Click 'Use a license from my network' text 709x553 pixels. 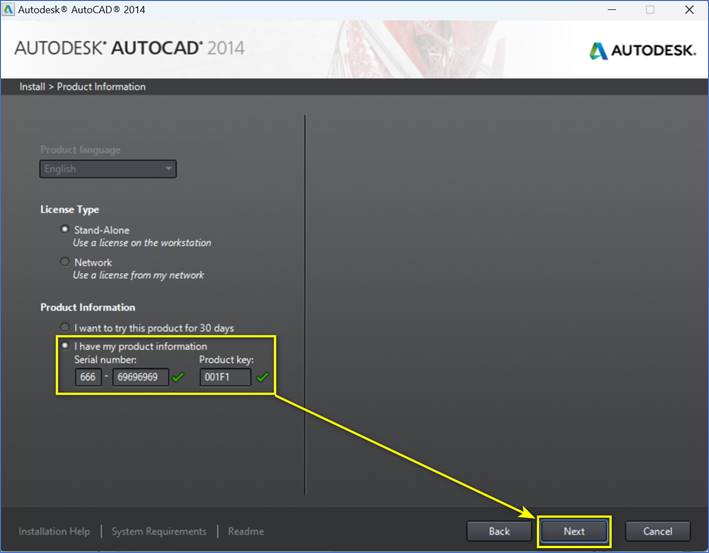[138, 275]
